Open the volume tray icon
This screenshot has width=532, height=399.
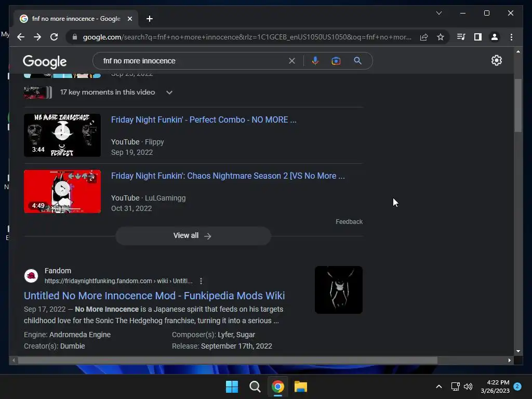pyautogui.click(x=468, y=387)
